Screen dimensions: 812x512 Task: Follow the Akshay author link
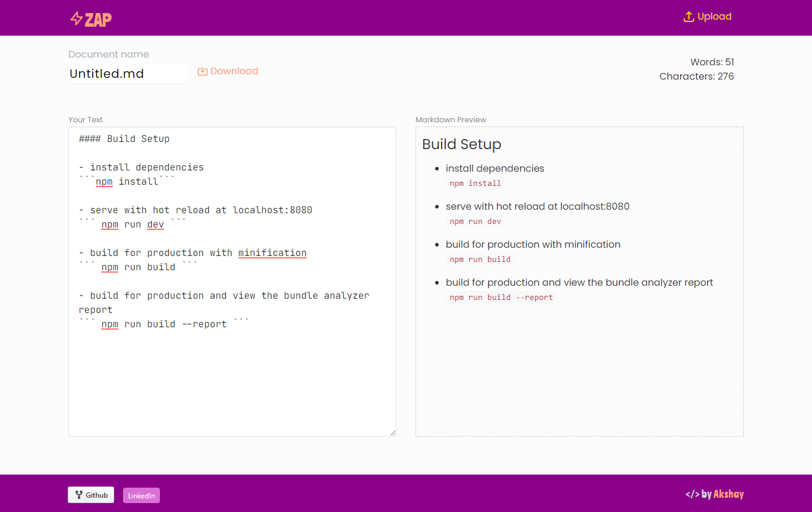pyautogui.click(x=728, y=494)
